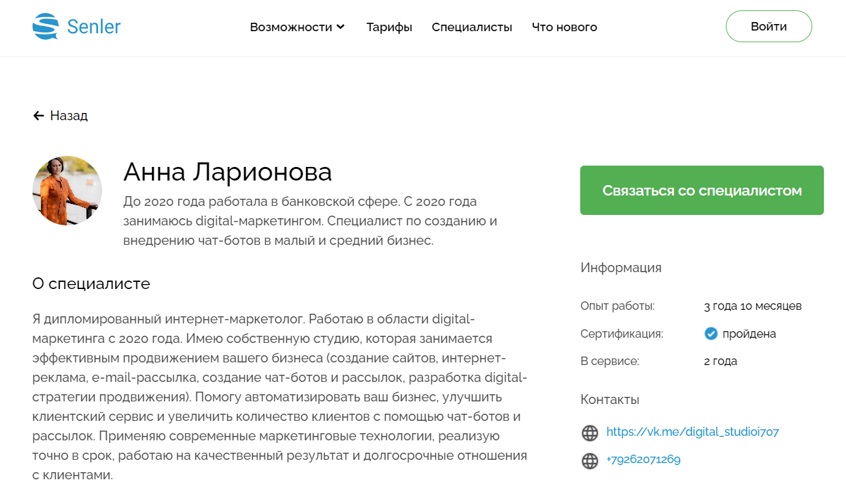Go back via the Назад link
The height and width of the screenshot is (504, 846).
tap(69, 116)
